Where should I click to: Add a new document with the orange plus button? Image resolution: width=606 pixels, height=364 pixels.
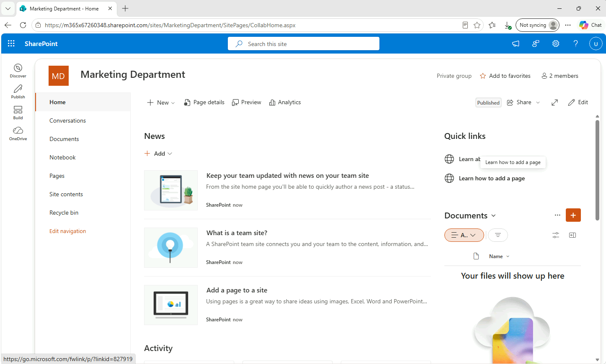[x=573, y=215]
